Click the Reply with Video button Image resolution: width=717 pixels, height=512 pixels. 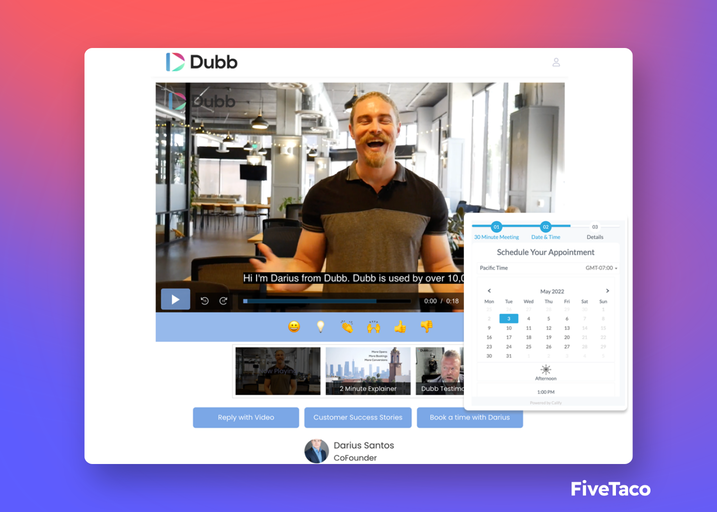[x=246, y=417]
